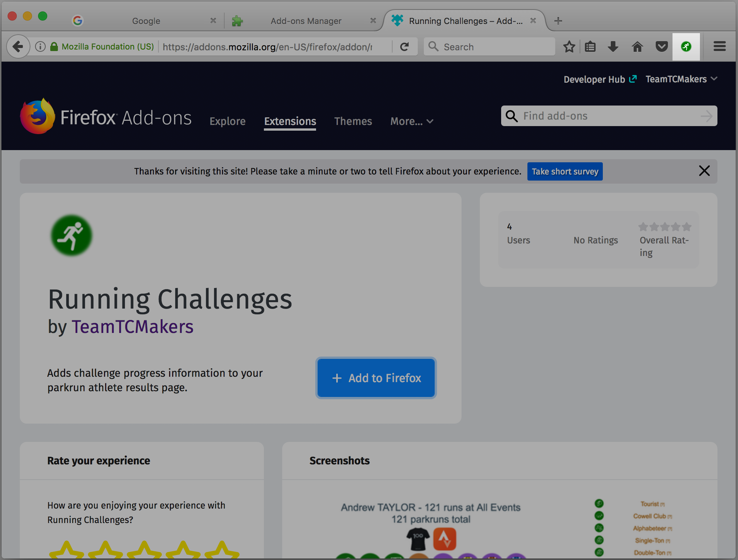Click Take short survey button
This screenshot has width=738, height=560.
pos(565,172)
